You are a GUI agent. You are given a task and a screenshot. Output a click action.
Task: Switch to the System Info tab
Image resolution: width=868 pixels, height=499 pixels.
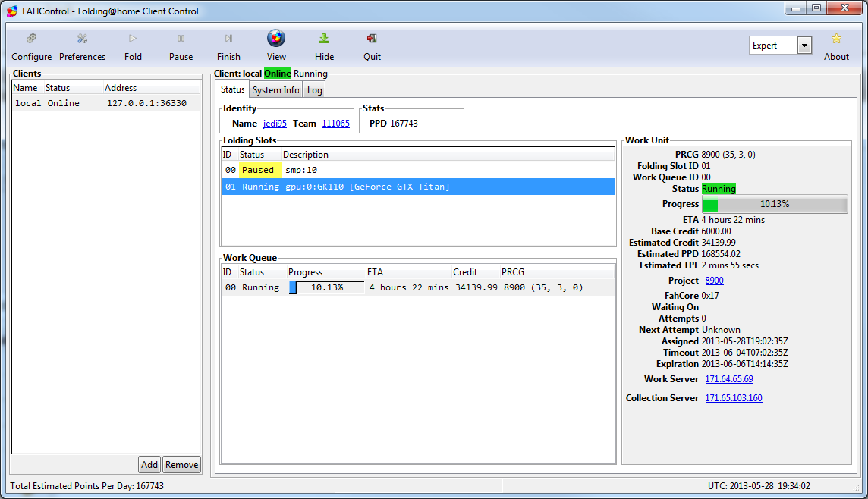coord(275,90)
